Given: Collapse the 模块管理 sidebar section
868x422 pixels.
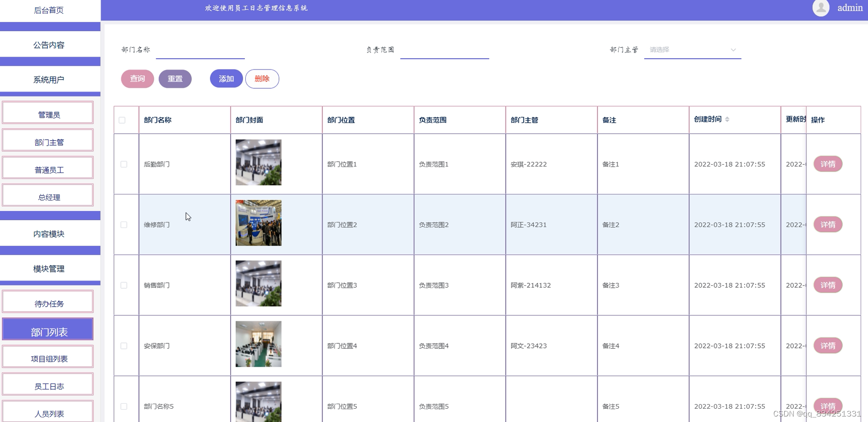Looking at the screenshot, I should [x=49, y=269].
